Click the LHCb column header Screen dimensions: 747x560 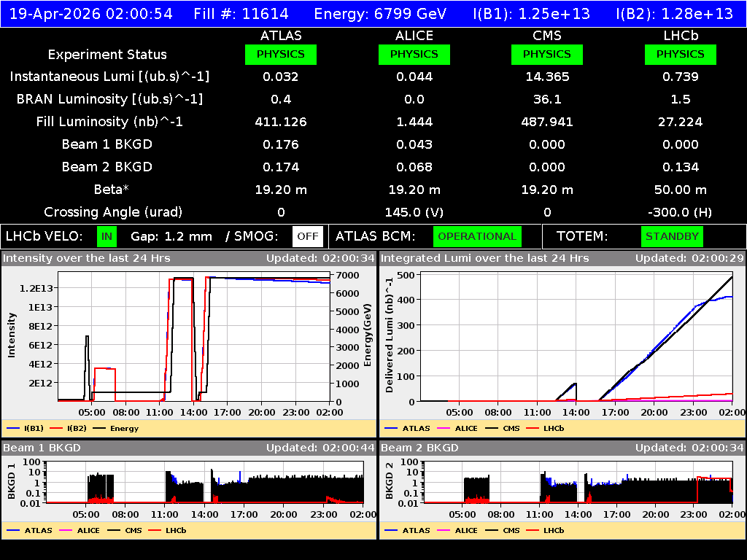click(x=681, y=36)
